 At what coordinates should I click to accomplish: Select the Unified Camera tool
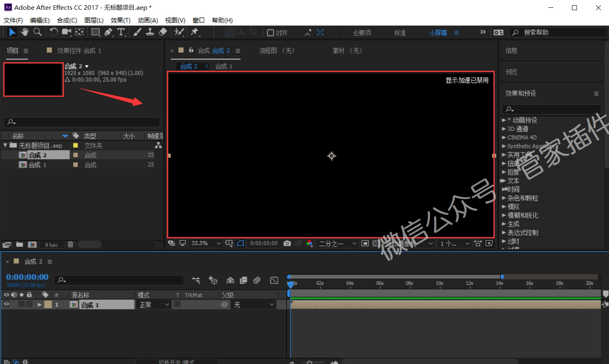tap(66, 32)
